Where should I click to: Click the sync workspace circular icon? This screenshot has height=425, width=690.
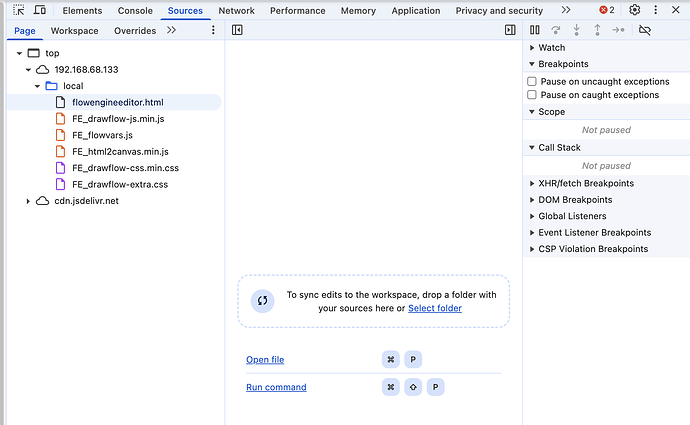pyautogui.click(x=262, y=301)
